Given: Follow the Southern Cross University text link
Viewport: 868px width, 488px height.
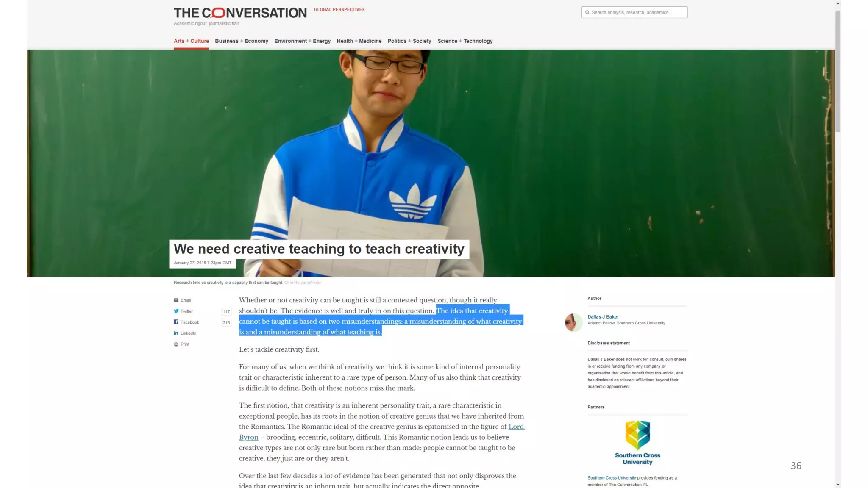Looking at the screenshot, I should click(x=612, y=478).
